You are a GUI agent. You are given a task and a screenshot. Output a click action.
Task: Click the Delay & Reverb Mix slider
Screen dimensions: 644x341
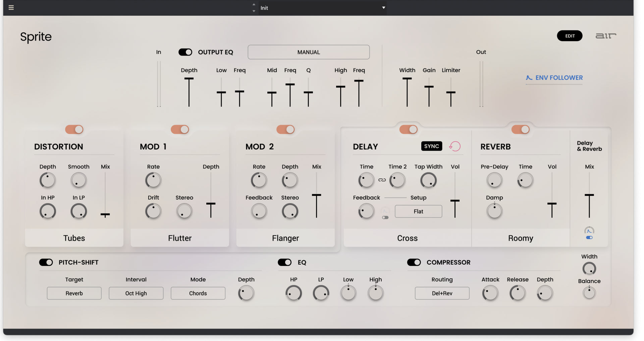pos(589,195)
